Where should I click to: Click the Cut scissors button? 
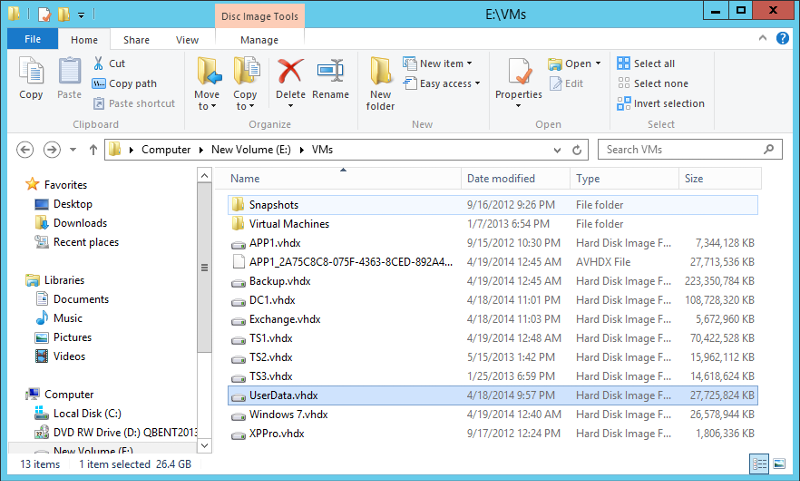pos(109,63)
